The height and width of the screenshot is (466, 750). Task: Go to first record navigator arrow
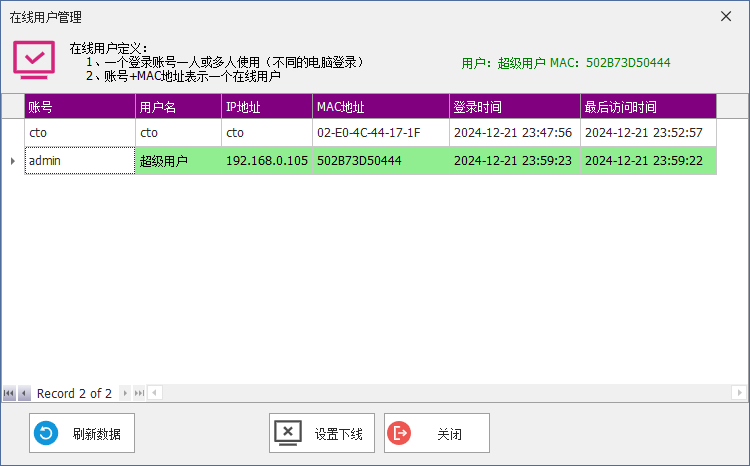9,393
